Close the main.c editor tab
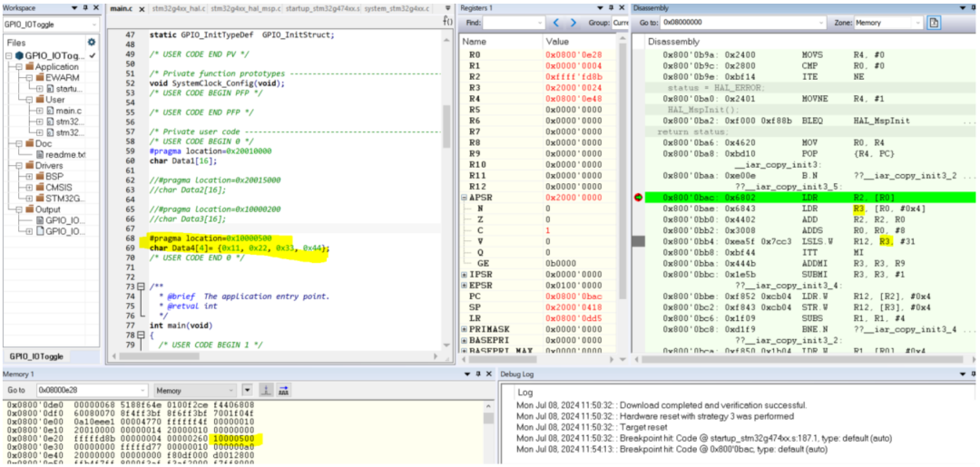 click(142, 9)
